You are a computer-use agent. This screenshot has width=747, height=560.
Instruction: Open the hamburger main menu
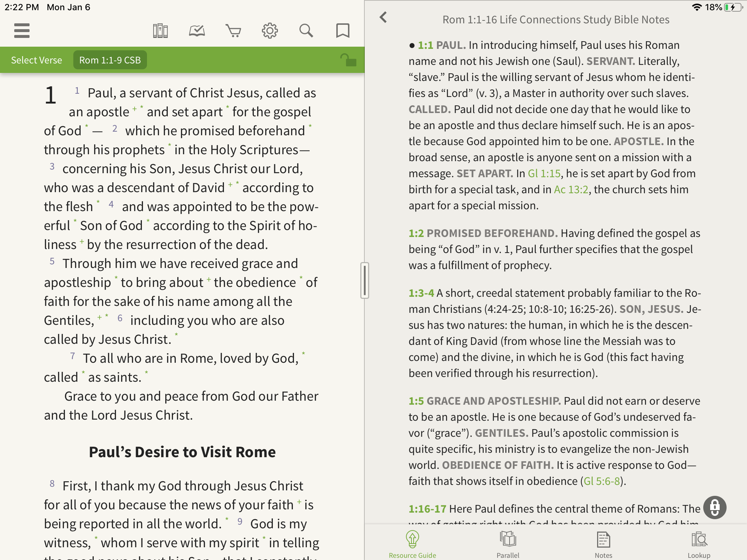[22, 31]
